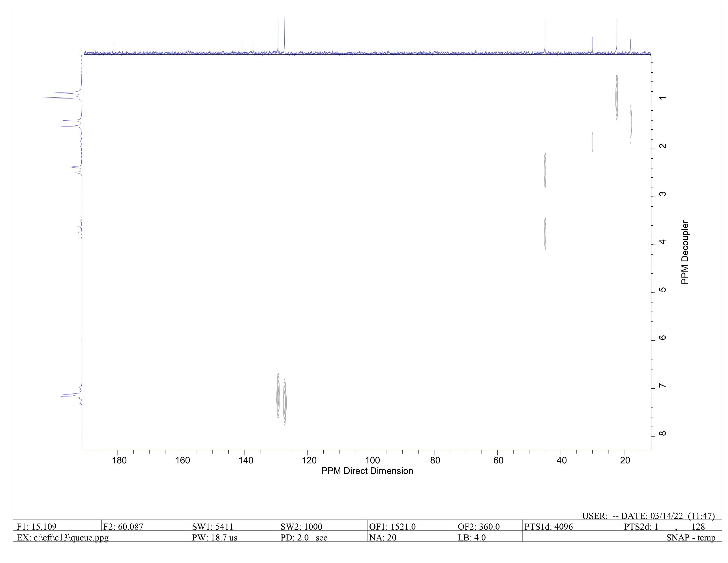Click the 'PPM Direct Dimension' axis label
Image resolution: width=728 pixels, height=563 pixels.
tap(367, 471)
